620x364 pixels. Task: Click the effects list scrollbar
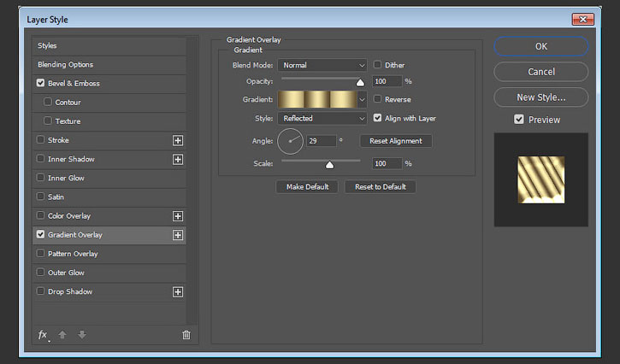192,180
